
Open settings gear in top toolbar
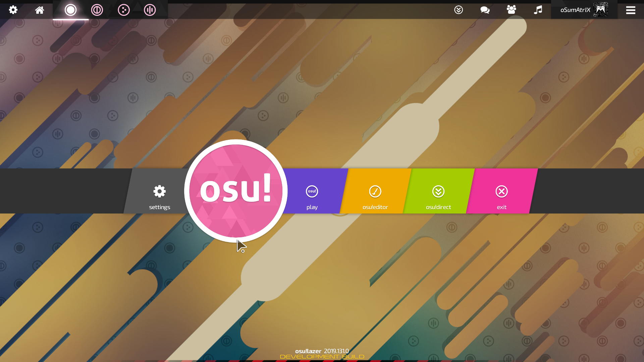(x=13, y=10)
